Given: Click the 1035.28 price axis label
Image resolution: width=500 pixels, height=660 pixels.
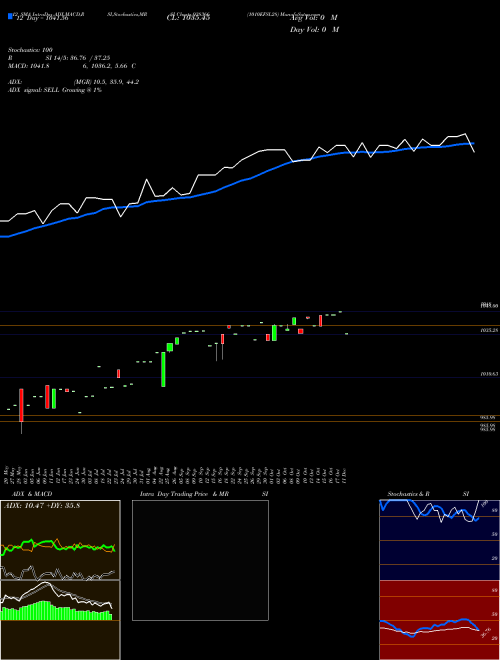Looking at the screenshot, I should click(489, 331).
